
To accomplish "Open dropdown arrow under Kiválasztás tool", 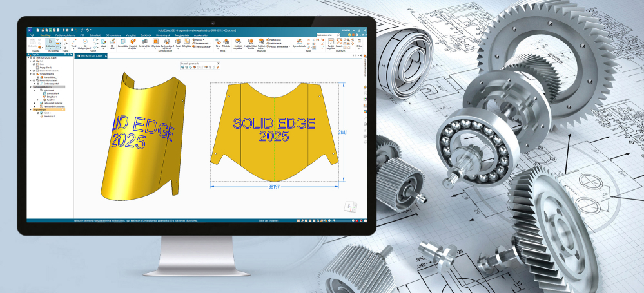I will click(50, 48).
